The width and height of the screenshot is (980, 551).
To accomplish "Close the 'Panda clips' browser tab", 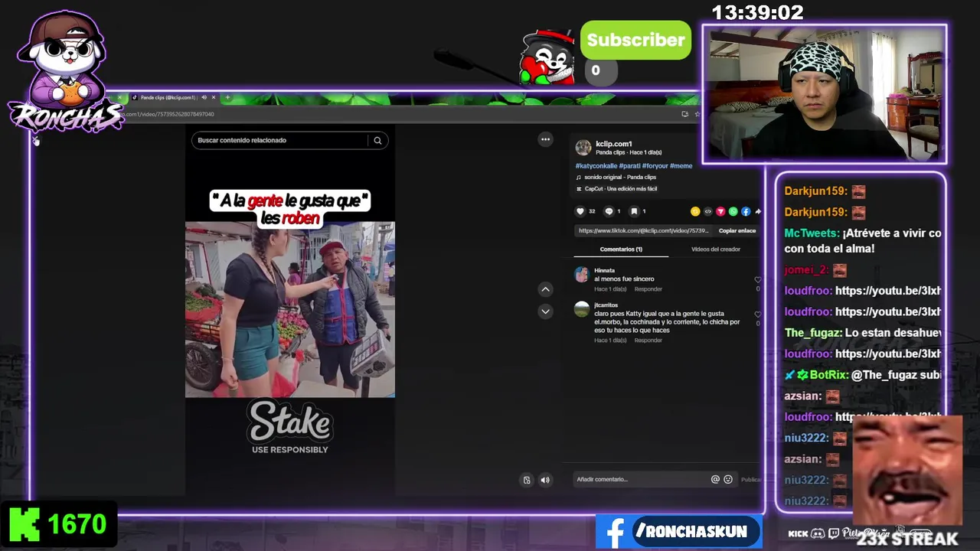I will (x=214, y=97).
